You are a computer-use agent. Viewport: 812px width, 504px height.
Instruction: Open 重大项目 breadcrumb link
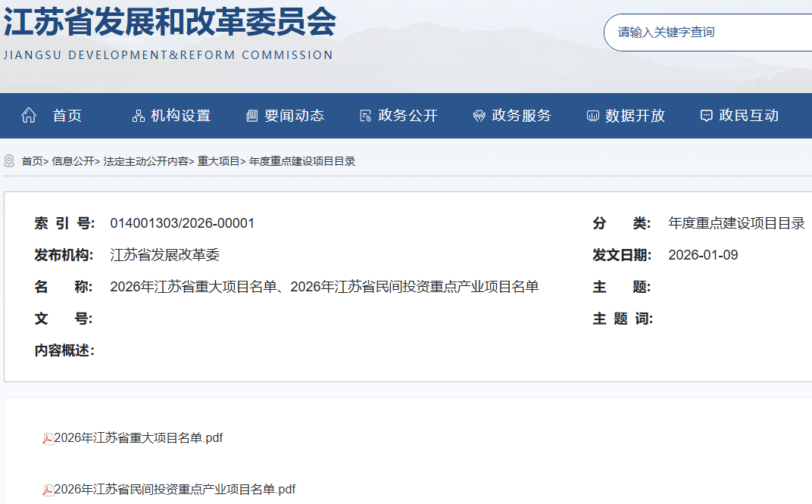click(218, 161)
